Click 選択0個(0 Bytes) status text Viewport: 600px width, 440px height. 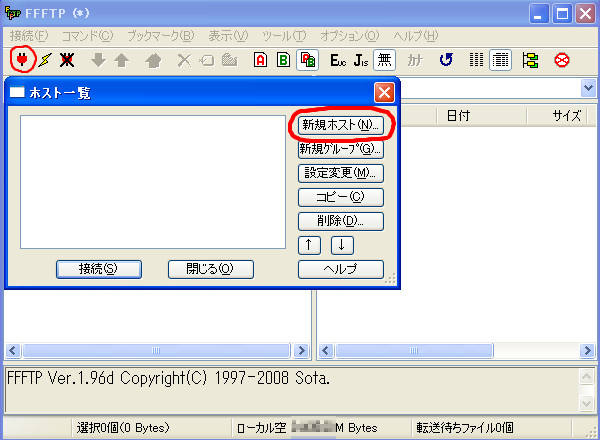point(123,428)
